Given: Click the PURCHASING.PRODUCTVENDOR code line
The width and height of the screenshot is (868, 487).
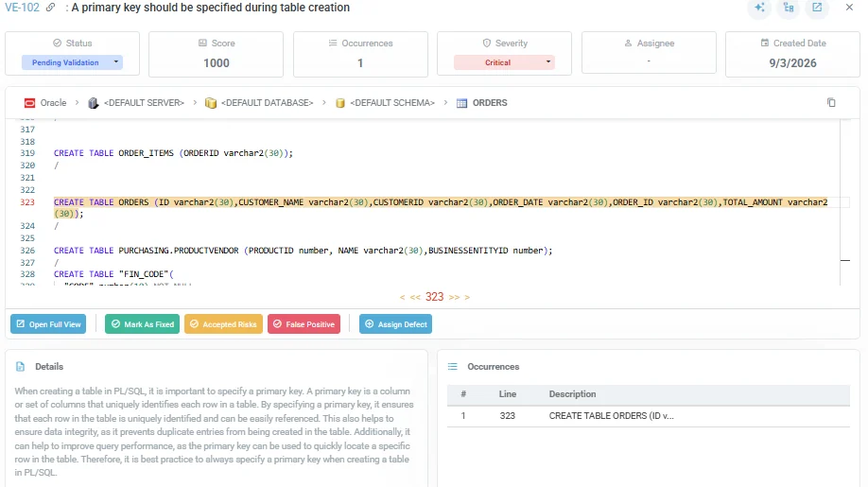Looking at the screenshot, I should coord(303,251).
